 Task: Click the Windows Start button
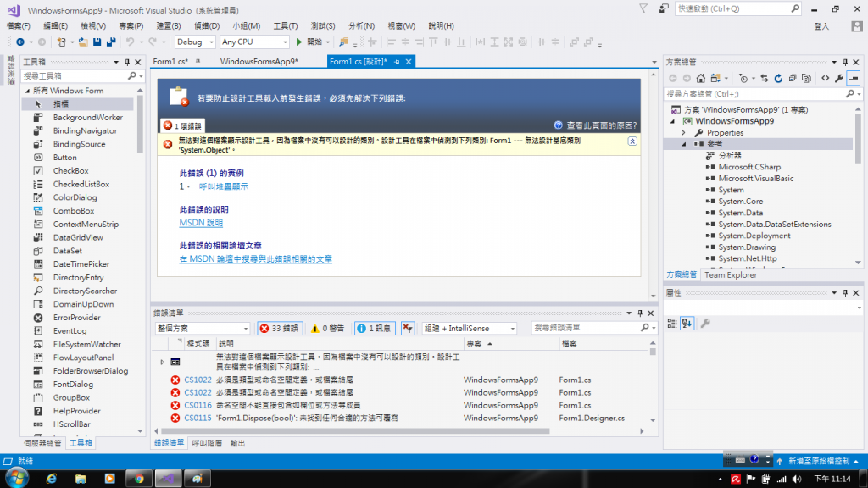click(x=17, y=478)
